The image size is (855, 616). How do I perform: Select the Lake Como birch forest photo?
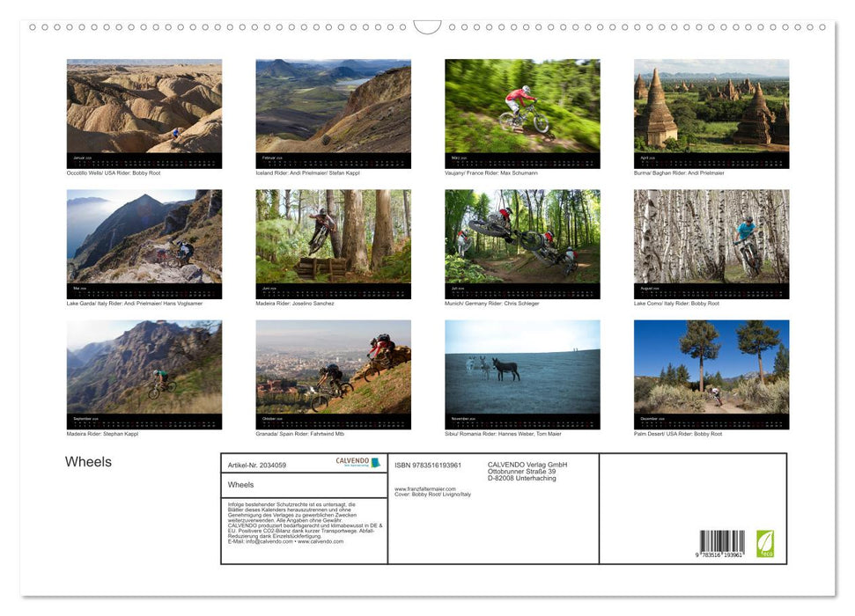coord(711,237)
